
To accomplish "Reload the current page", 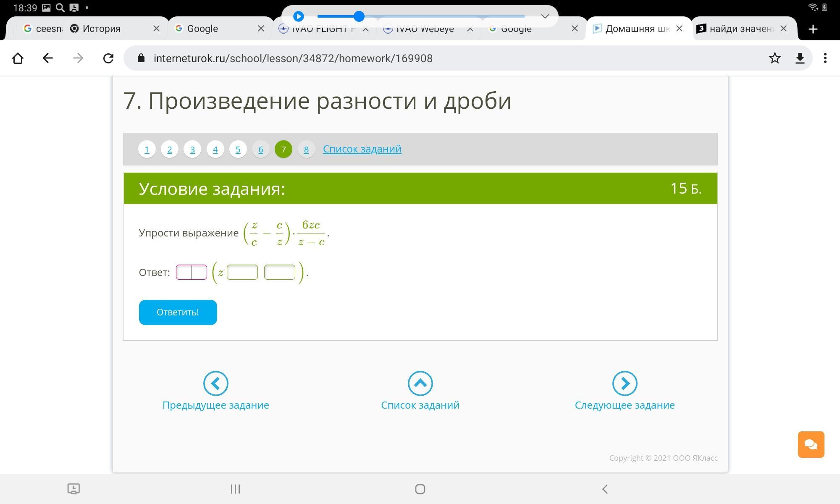I will (108, 58).
